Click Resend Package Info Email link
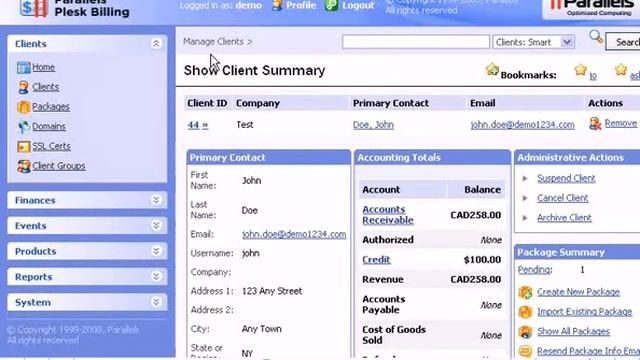Viewport: 640px width, 360px height. [589, 351]
